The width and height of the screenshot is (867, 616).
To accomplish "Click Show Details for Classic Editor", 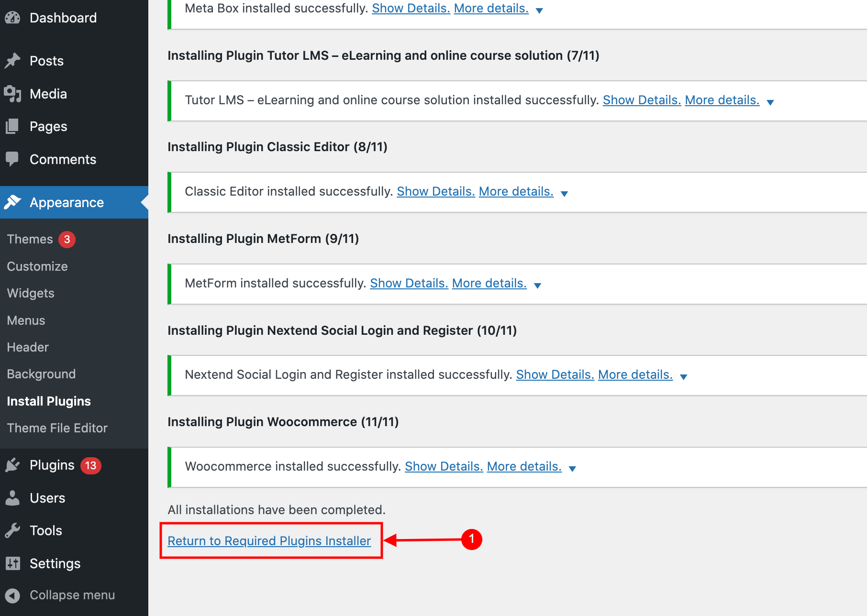I will click(436, 191).
